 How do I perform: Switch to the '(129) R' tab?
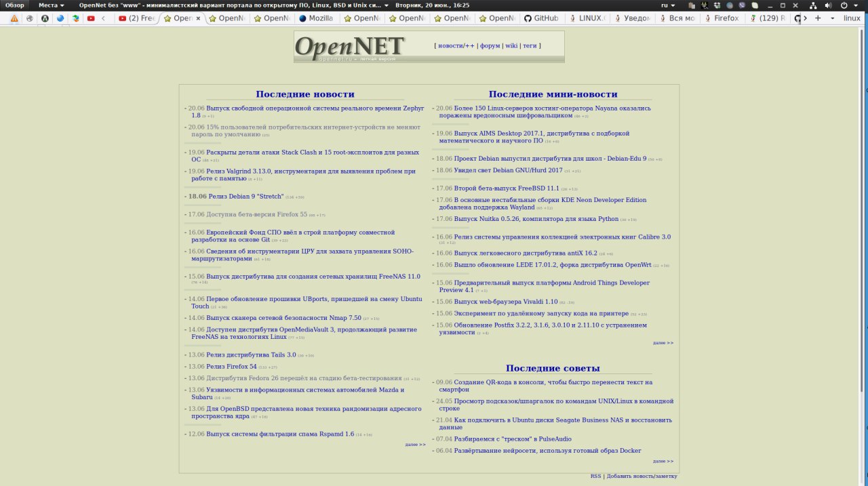[x=767, y=18]
